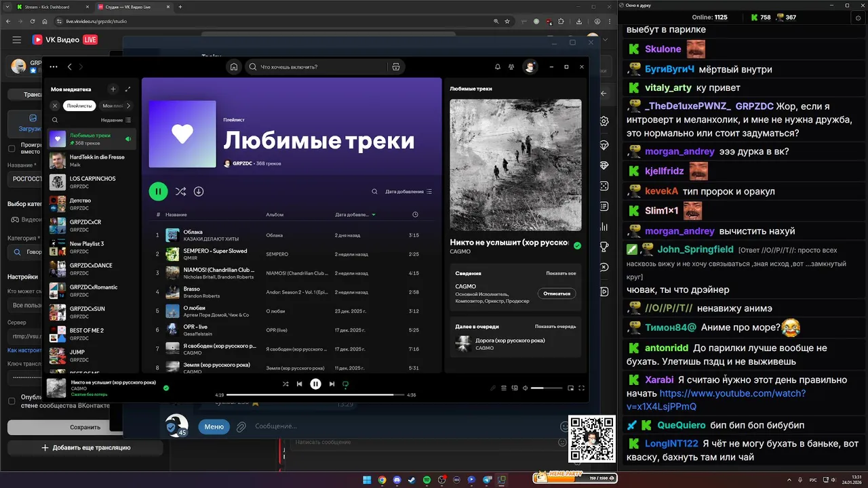Image resolution: width=868 pixels, height=488 pixels.
Task: Clear library filter with X chip
Action: click(55, 106)
